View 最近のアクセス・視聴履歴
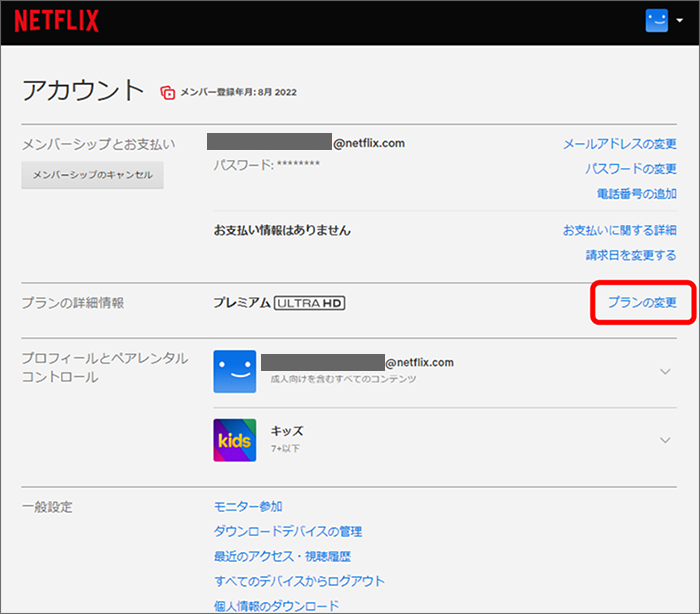This screenshot has width=700, height=614. pyautogui.click(x=282, y=556)
